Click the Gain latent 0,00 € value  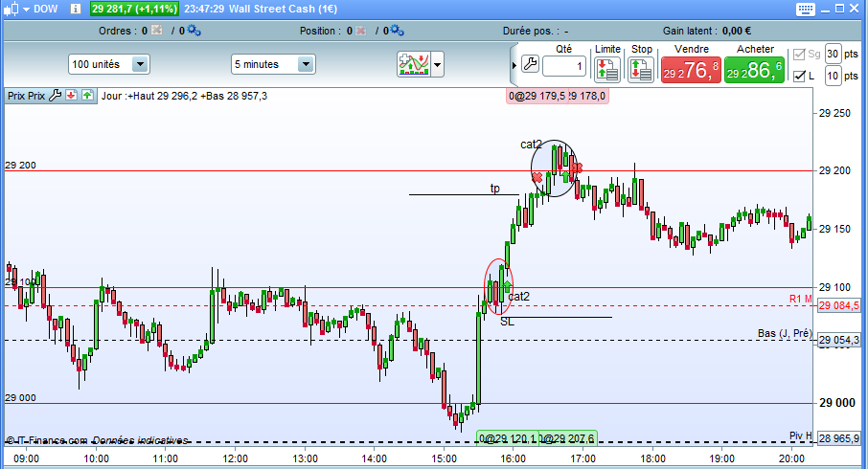point(736,31)
